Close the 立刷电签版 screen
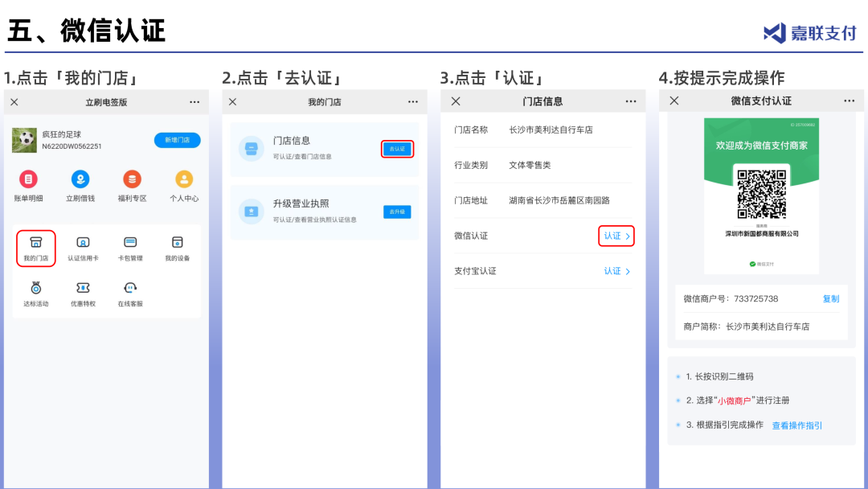The width and height of the screenshot is (868, 489). click(14, 102)
